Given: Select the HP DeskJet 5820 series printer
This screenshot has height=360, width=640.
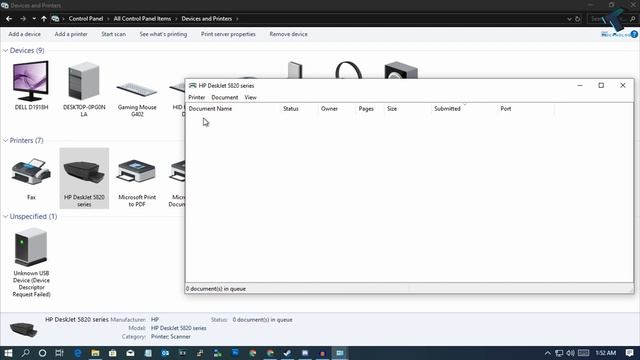Looking at the screenshot, I should [84, 178].
